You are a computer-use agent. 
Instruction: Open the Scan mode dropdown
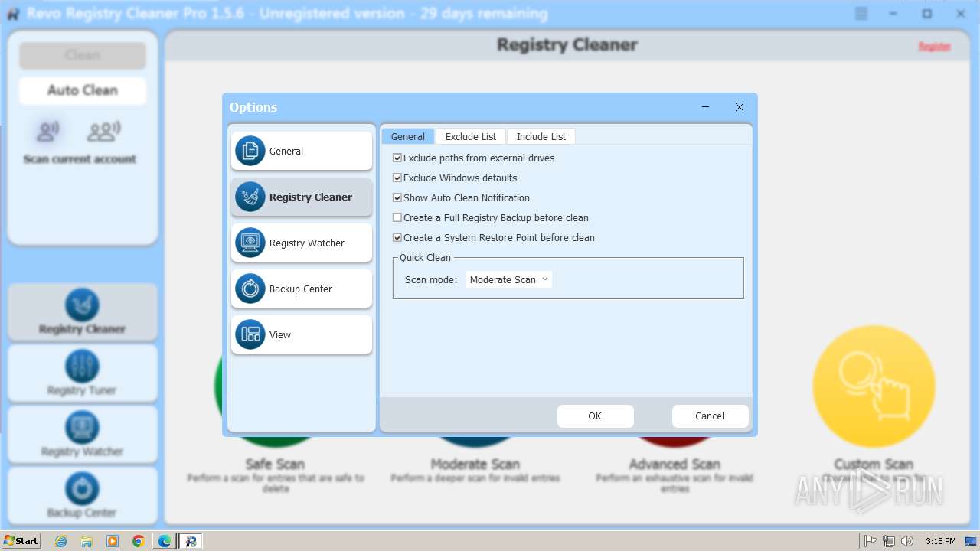(508, 279)
